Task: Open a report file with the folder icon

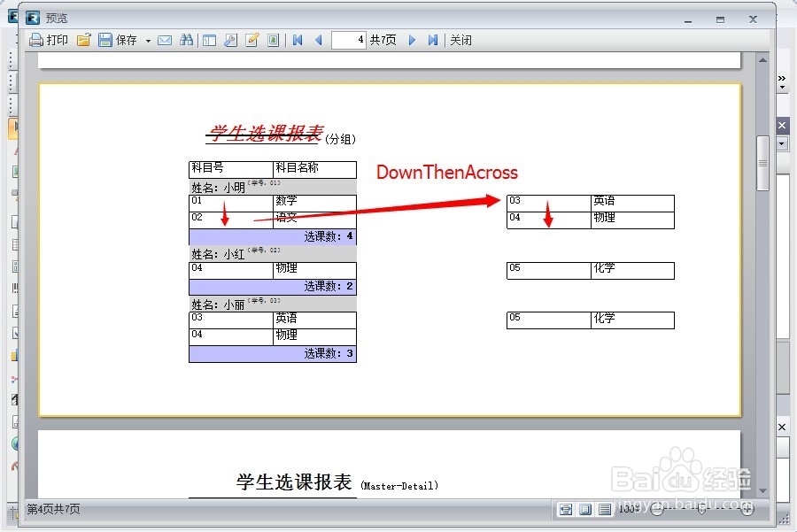Action: [x=83, y=40]
